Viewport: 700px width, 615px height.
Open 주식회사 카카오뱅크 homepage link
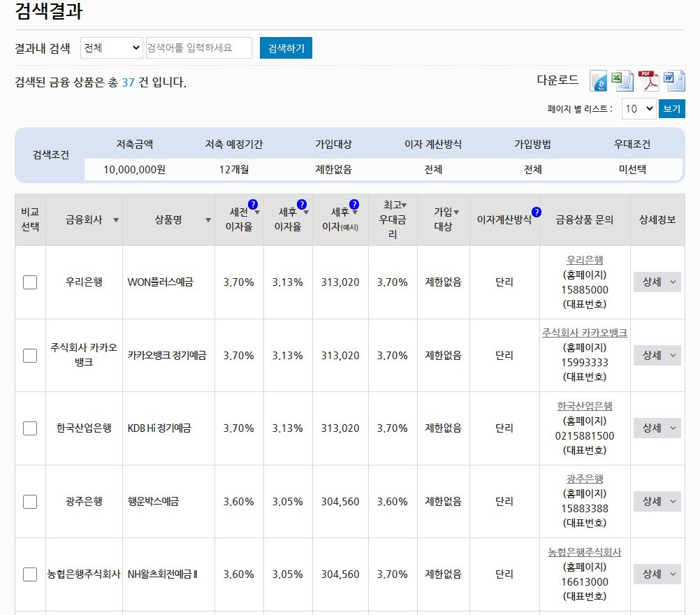584,333
